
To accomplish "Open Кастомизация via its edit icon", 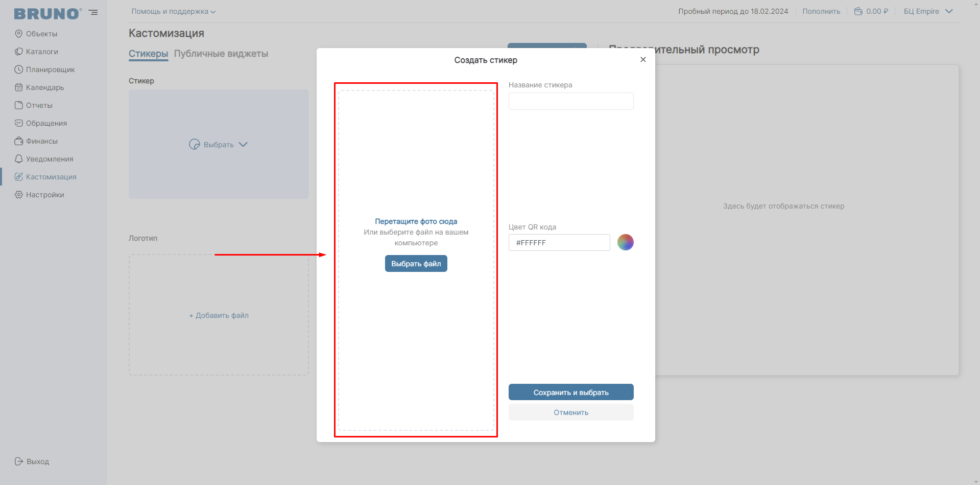I will [x=19, y=177].
